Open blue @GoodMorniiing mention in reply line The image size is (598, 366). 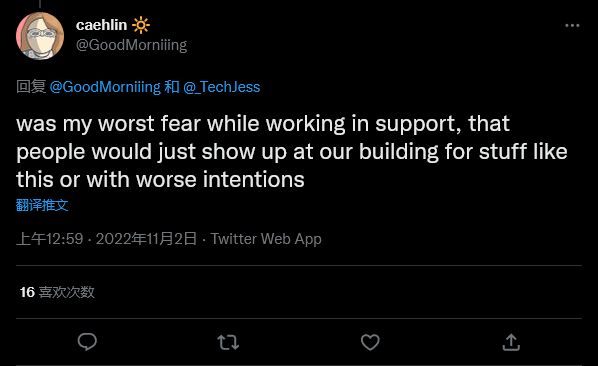click(x=105, y=87)
